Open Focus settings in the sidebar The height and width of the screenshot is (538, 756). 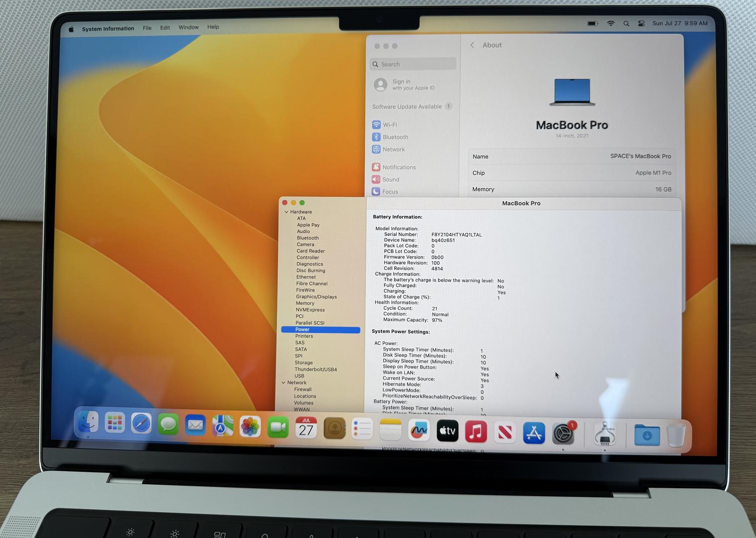(x=385, y=192)
